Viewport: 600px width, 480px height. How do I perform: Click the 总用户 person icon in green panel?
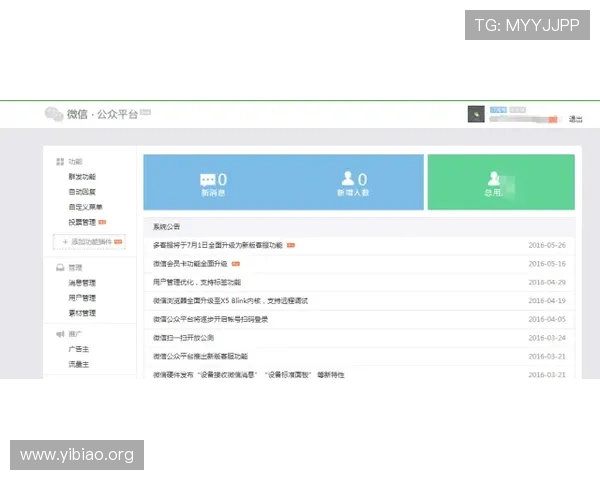(494, 178)
